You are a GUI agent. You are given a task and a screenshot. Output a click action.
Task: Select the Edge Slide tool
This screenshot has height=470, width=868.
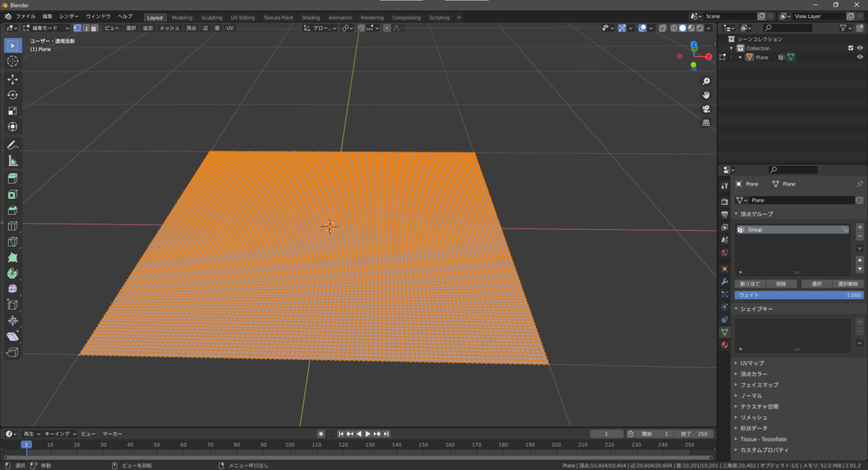pyautogui.click(x=13, y=305)
